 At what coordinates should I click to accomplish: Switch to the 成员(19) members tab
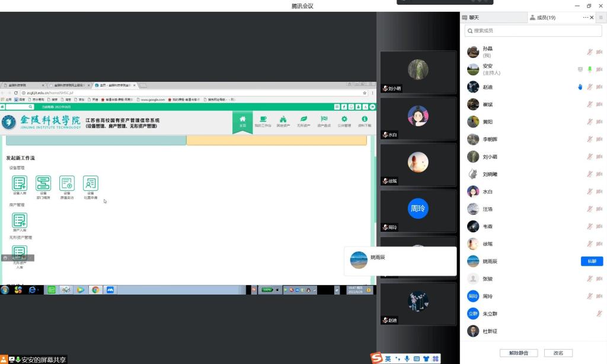545,18
